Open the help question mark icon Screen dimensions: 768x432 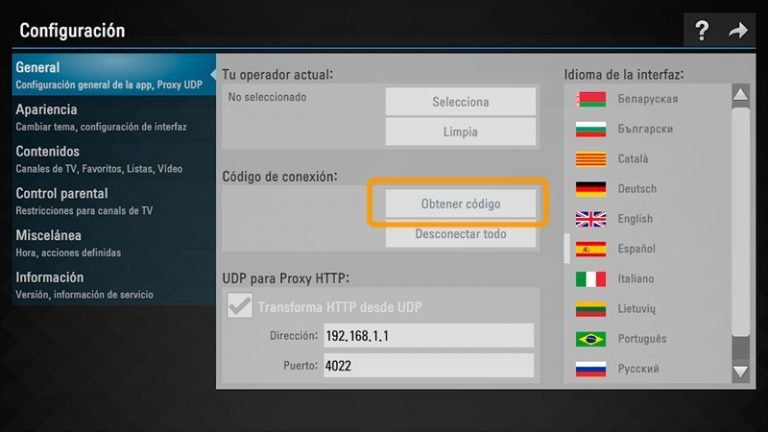701,30
